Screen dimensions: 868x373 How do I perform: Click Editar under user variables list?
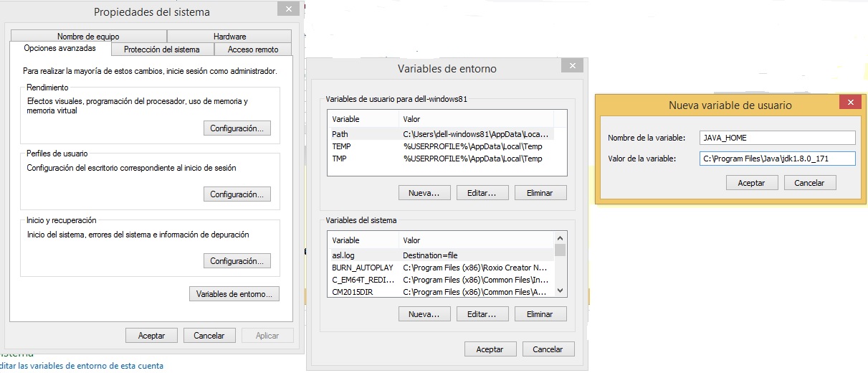(x=482, y=193)
